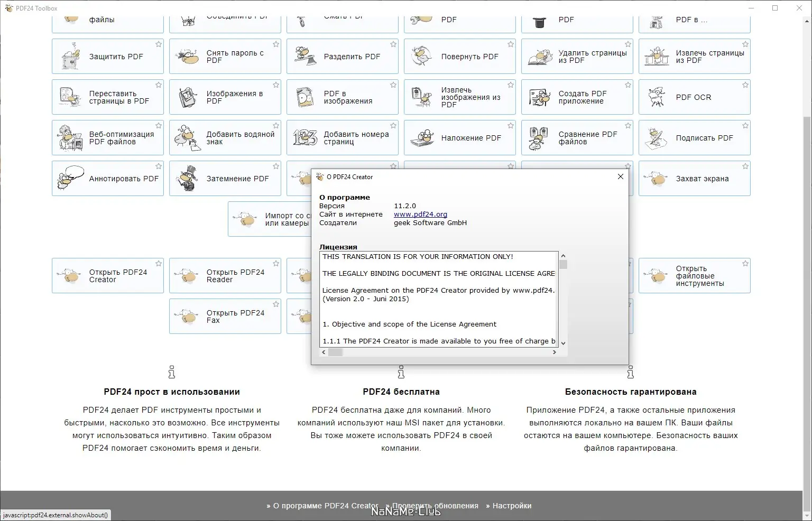Open the Открыть файловые инструменты tile

coord(695,276)
